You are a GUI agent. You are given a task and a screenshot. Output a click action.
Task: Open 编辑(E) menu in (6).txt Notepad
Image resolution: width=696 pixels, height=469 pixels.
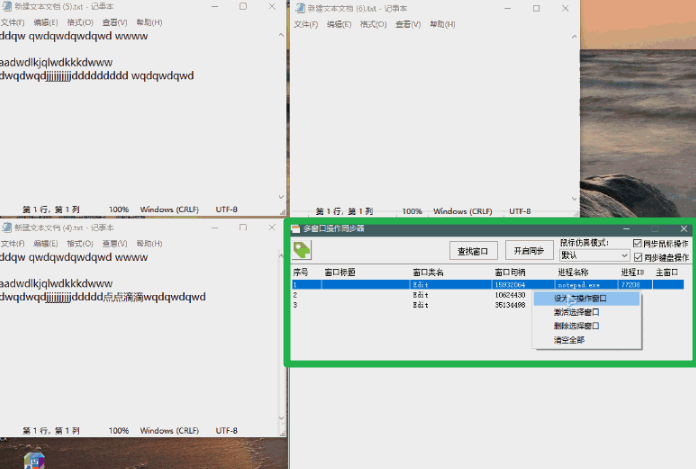[x=339, y=24]
